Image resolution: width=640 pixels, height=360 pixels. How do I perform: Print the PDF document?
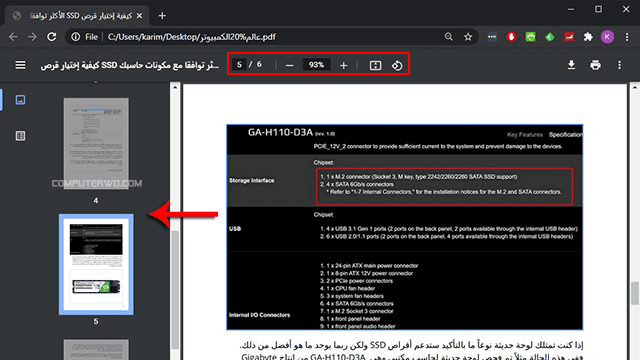[596, 65]
